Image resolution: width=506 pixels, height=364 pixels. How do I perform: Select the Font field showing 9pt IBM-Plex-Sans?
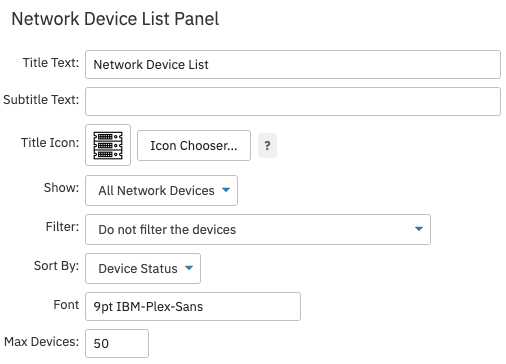point(193,306)
